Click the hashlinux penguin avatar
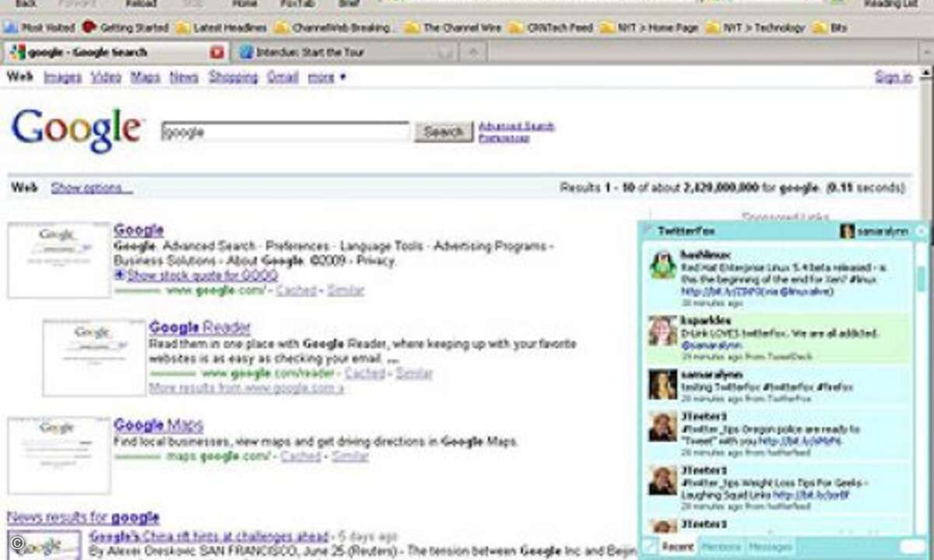The height and width of the screenshot is (560, 934). point(663,265)
